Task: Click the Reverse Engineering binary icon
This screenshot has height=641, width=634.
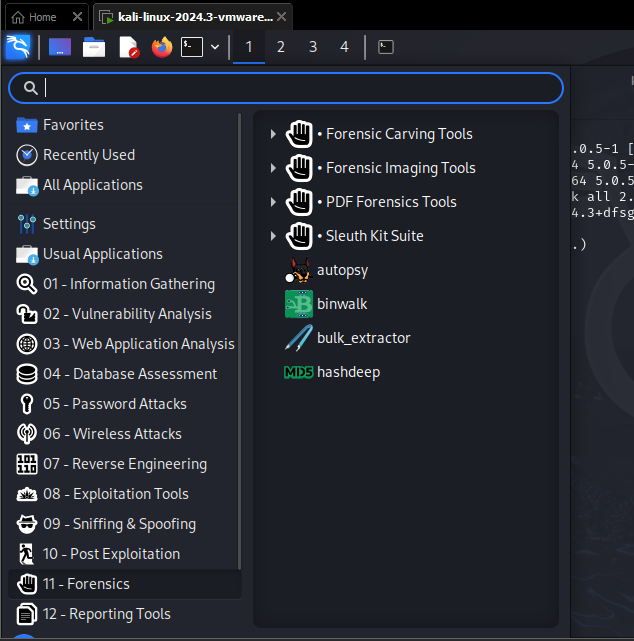Action: pyautogui.click(x=27, y=464)
